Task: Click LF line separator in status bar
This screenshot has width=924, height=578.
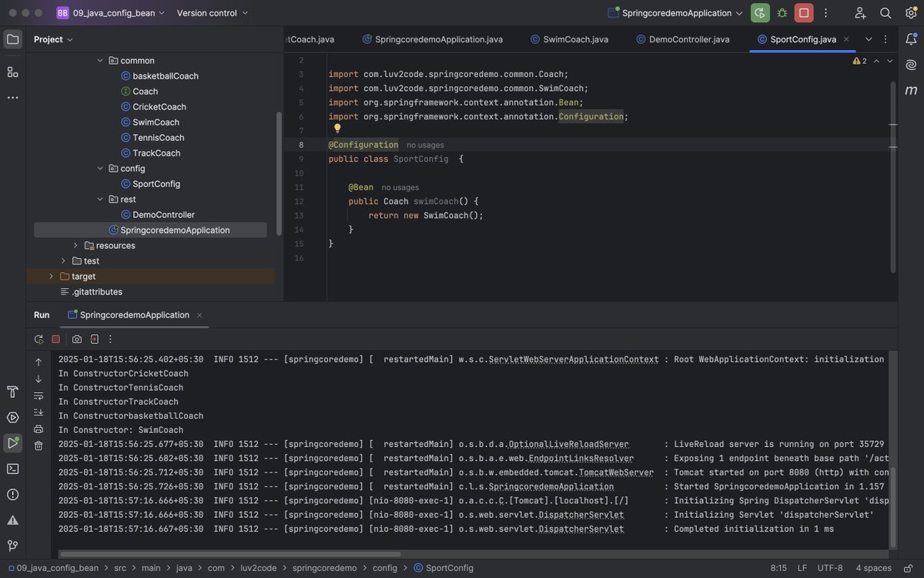Action: (802, 568)
